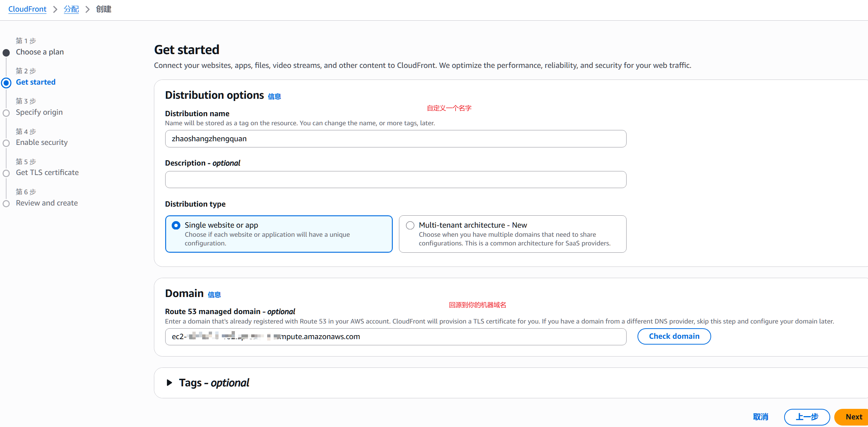Open the Distribution options info link

274,97
